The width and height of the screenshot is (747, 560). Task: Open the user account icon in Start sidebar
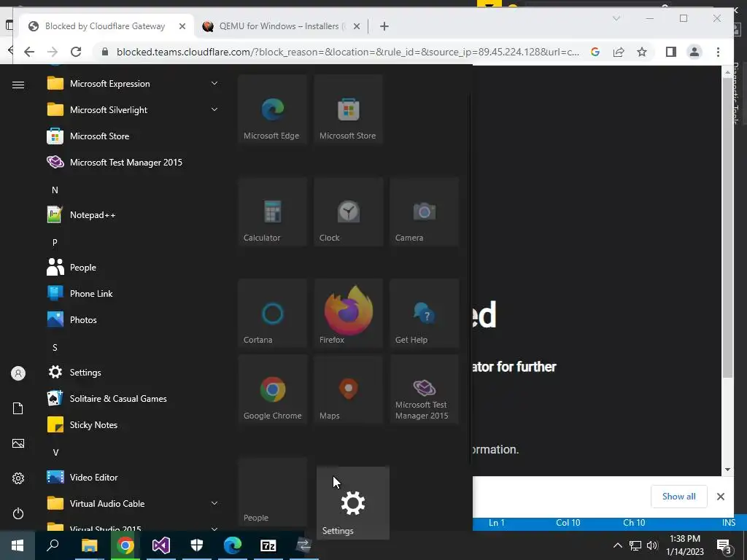[x=18, y=373]
